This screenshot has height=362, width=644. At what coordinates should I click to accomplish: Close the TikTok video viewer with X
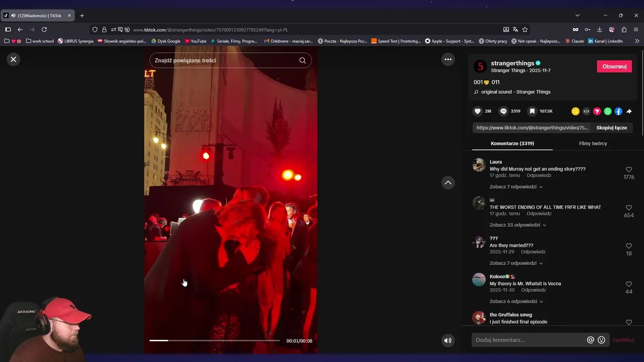(x=14, y=59)
